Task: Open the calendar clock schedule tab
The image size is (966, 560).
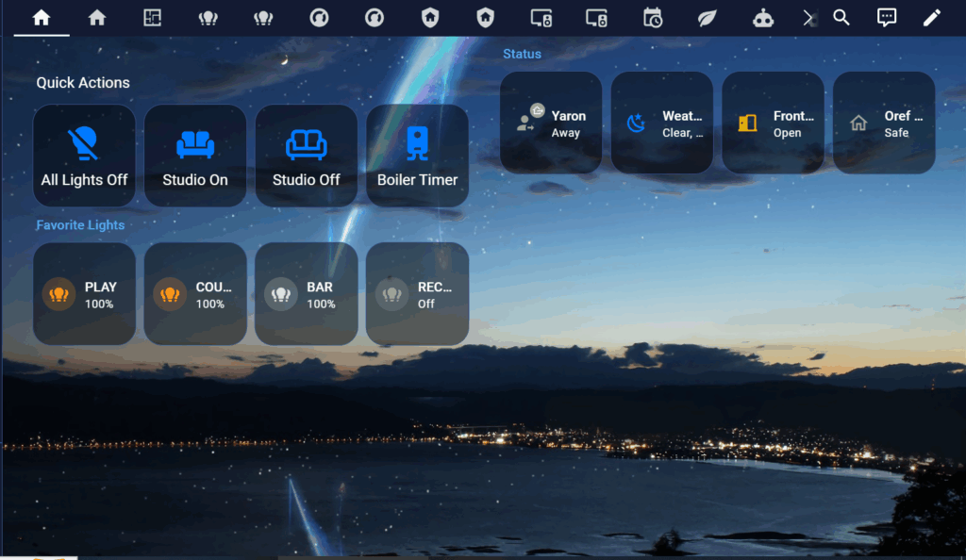Action: coord(652,18)
